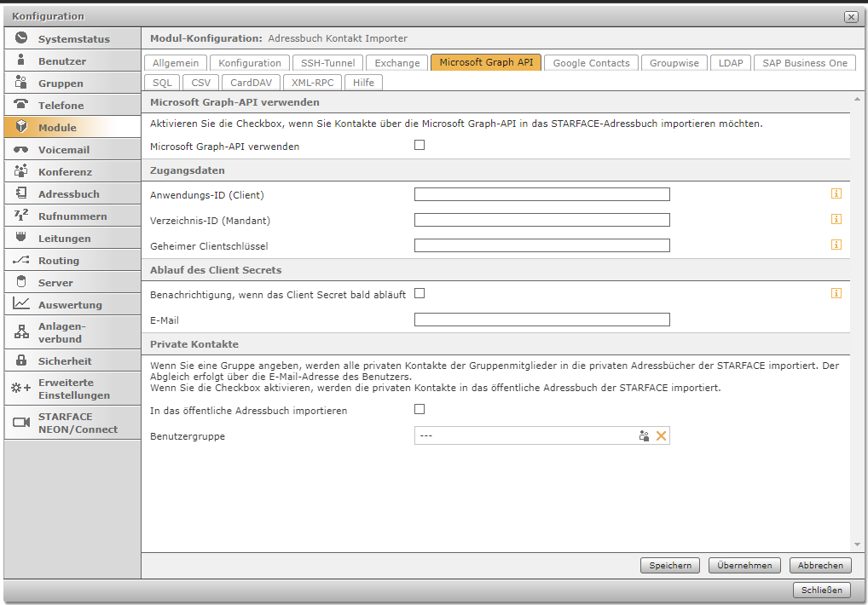Open the Groupwise tab
Screen dimensions: 868x605
point(674,63)
